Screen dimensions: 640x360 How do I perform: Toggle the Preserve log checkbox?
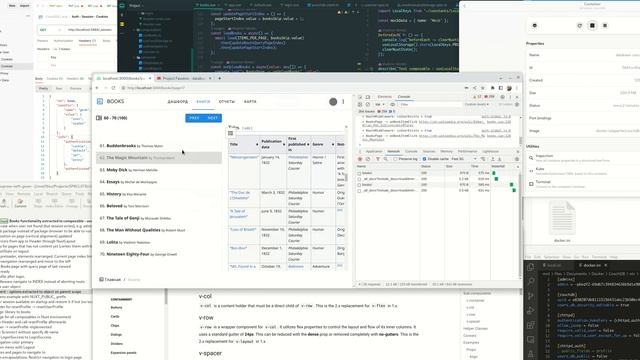click(396, 159)
